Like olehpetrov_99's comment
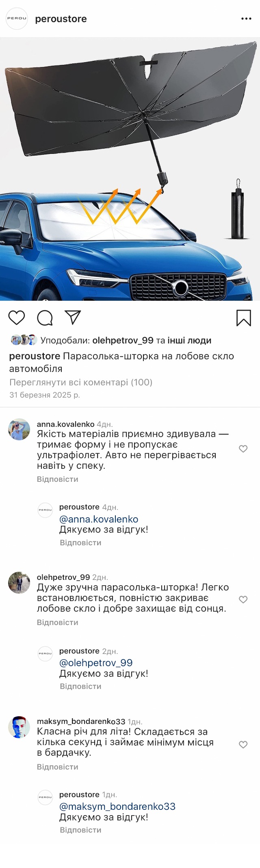The image size is (260, 868). (x=243, y=599)
